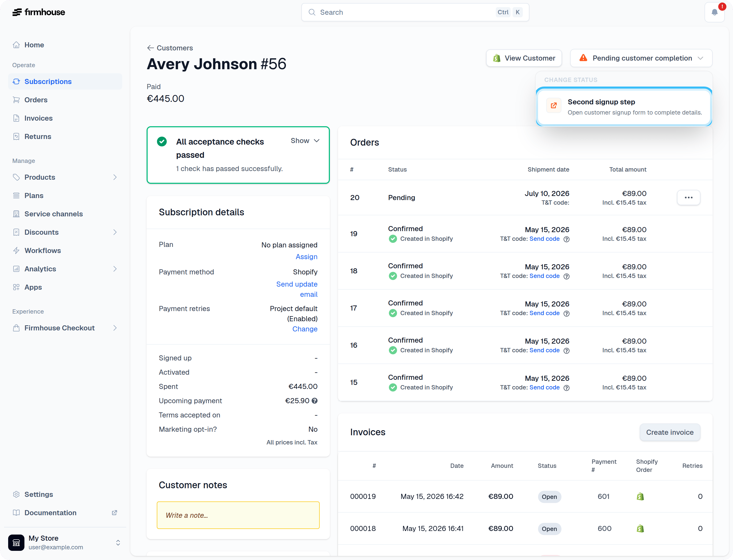Expand the Discounts submenu
The image size is (733, 560).
[115, 232]
